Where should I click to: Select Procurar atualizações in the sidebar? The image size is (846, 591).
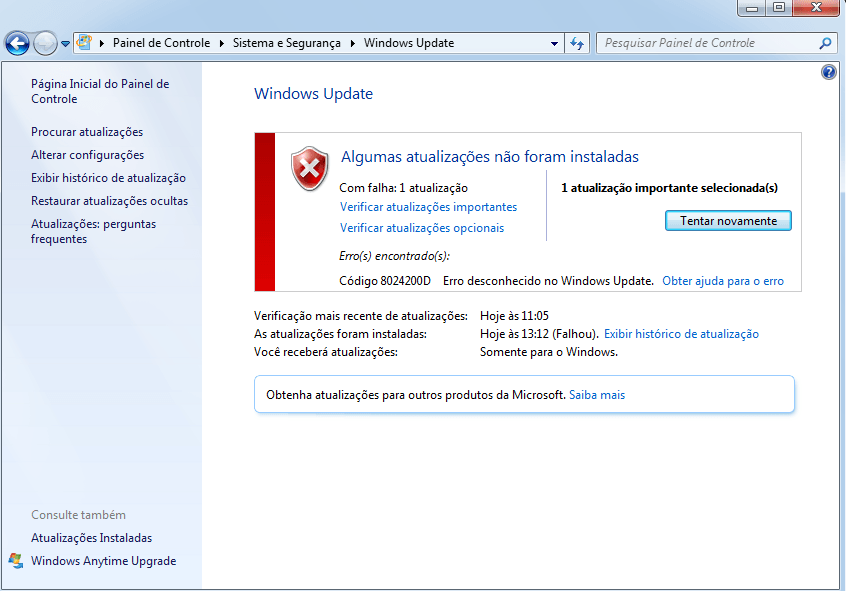point(87,132)
